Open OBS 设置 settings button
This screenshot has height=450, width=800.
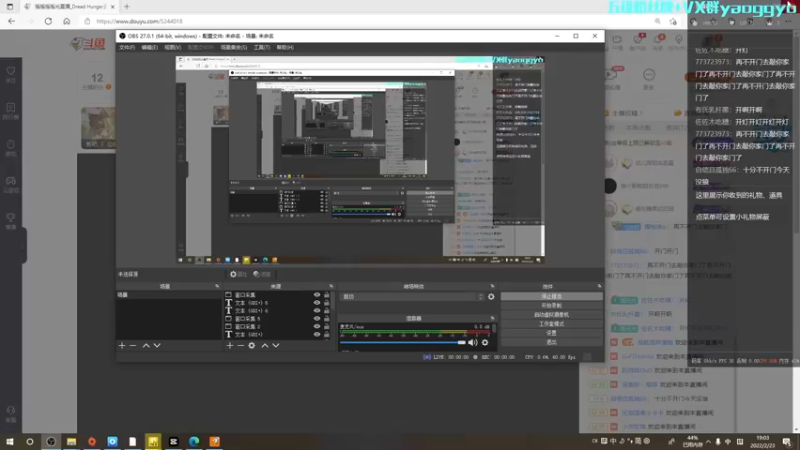[551, 333]
